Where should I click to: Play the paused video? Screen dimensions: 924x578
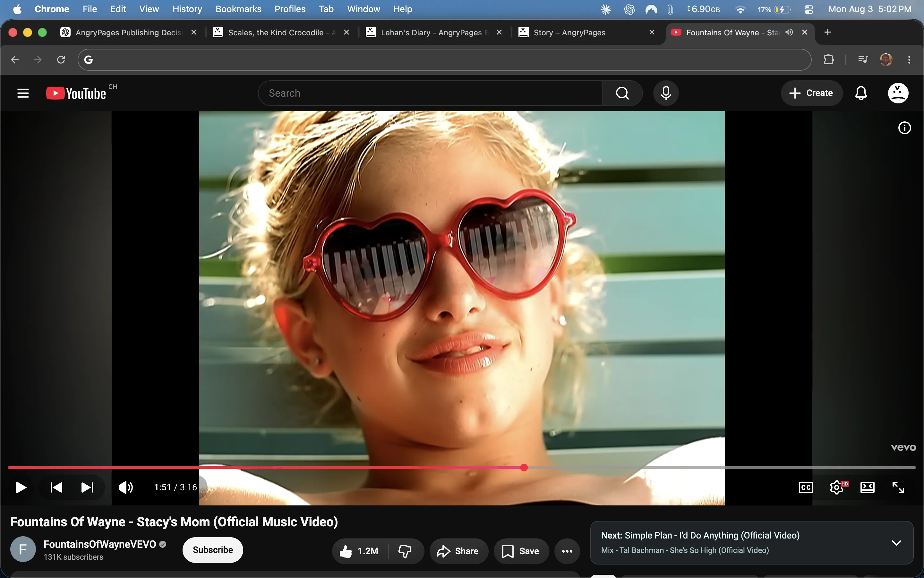pos(21,487)
